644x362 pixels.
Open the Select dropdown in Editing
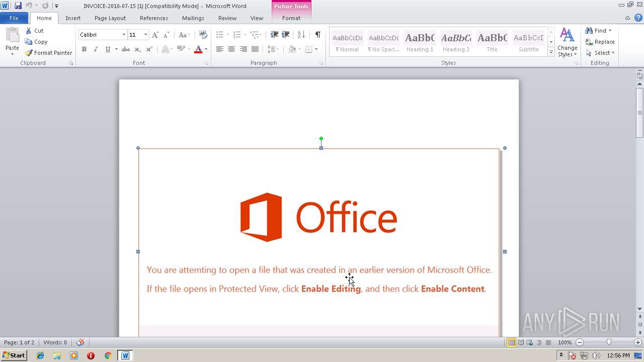[600, 53]
